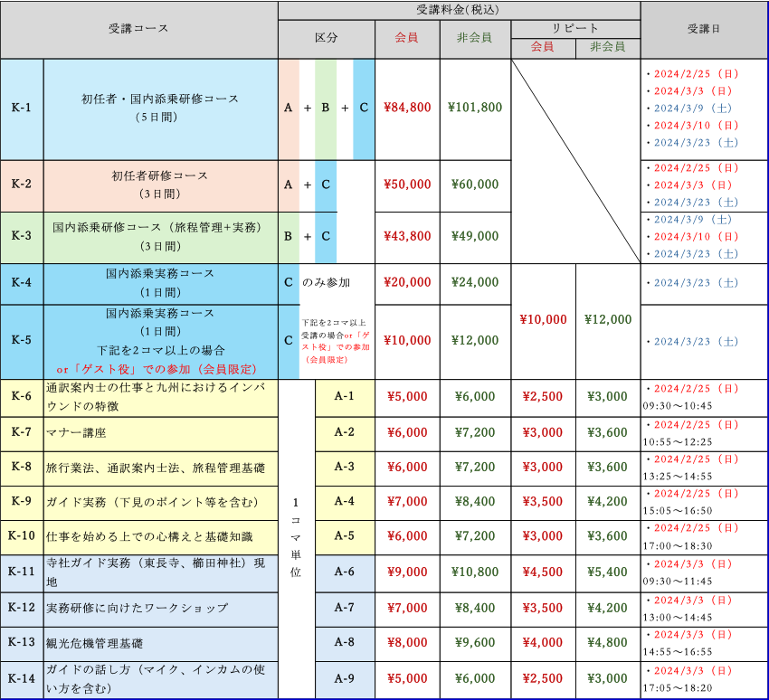Image resolution: width=769 pixels, height=700 pixels.
Task: Click the ¥60,000 non-member price
Action: (475, 184)
